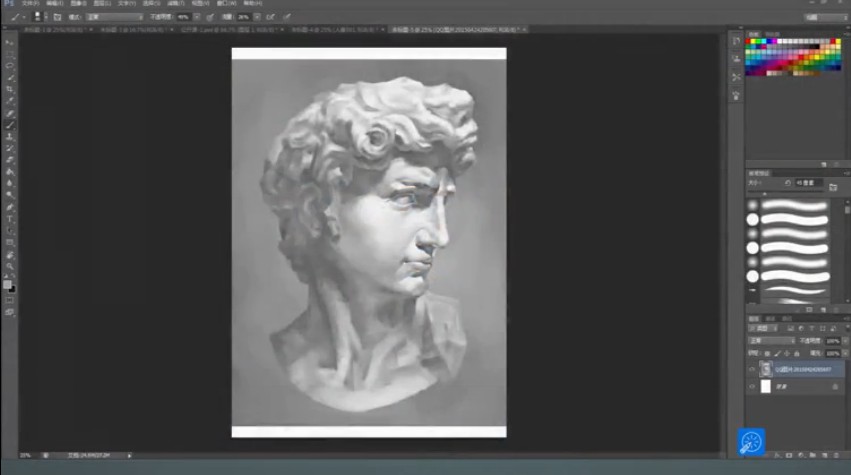Open brush presets folder icon
This screenshot has height=475, width=851.
tap(833, 187)
